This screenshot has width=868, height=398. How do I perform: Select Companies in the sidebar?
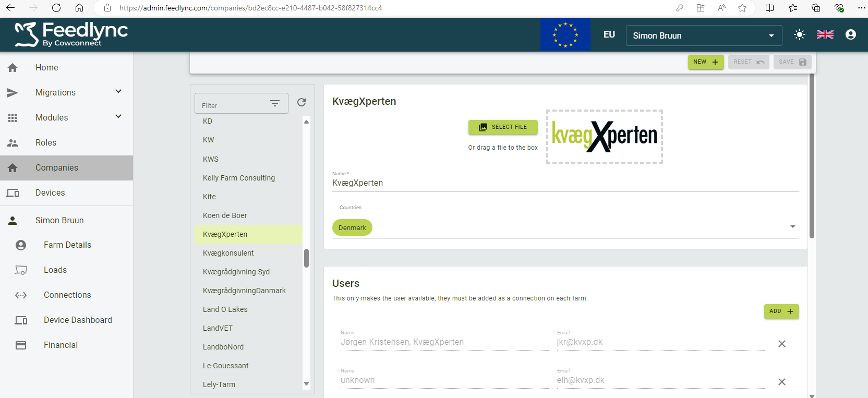coord(66,168)
